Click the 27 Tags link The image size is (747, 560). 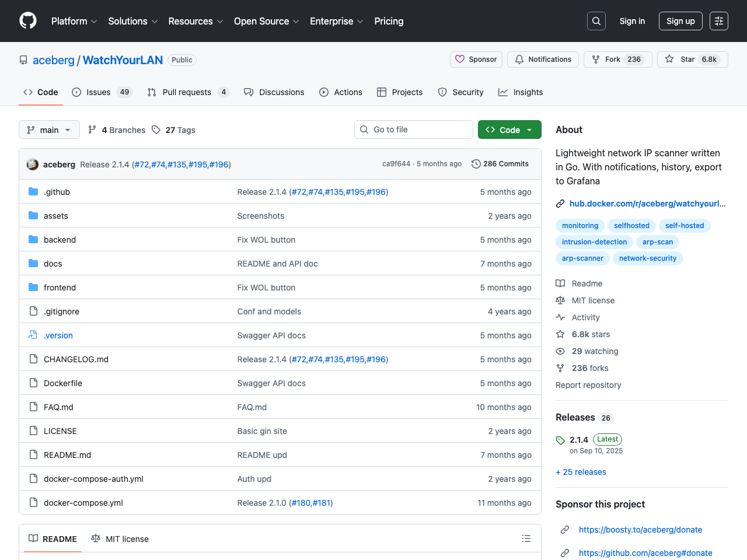click(173, 130)
